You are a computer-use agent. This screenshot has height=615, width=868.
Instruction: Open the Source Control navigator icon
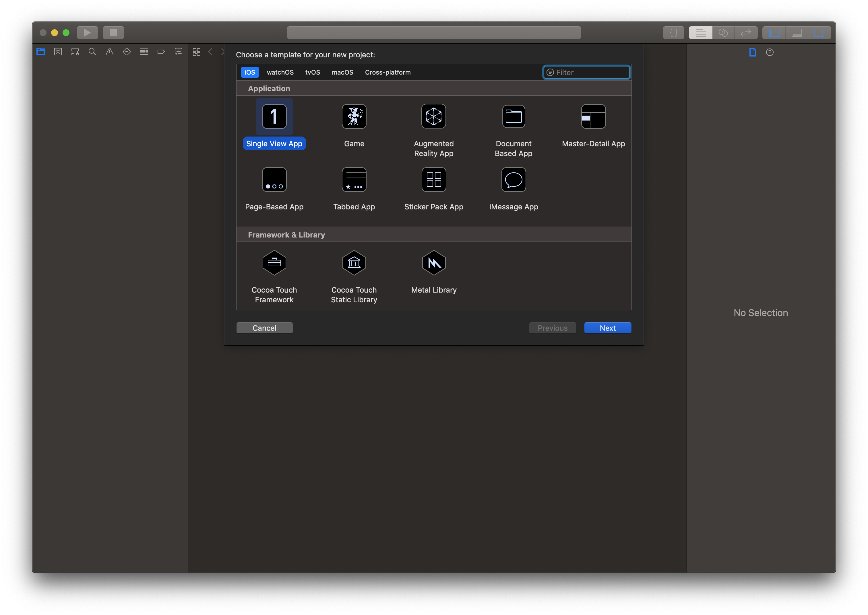coord(58,52)
